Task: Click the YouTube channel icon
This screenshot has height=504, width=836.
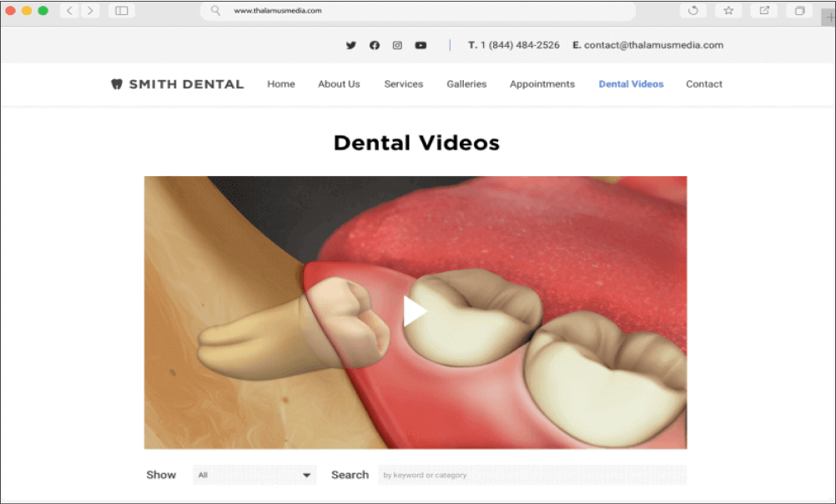Action: pos(421,45)
